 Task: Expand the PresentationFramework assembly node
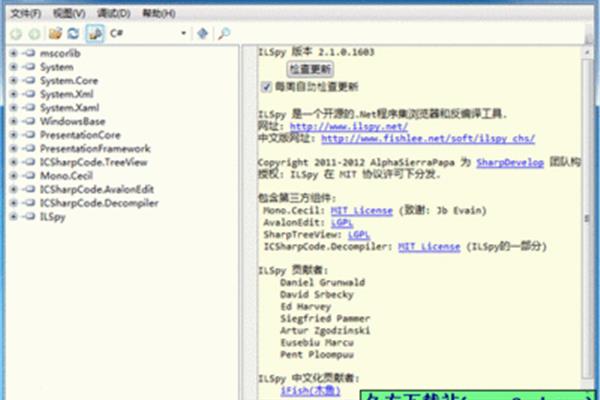(13, 148)
